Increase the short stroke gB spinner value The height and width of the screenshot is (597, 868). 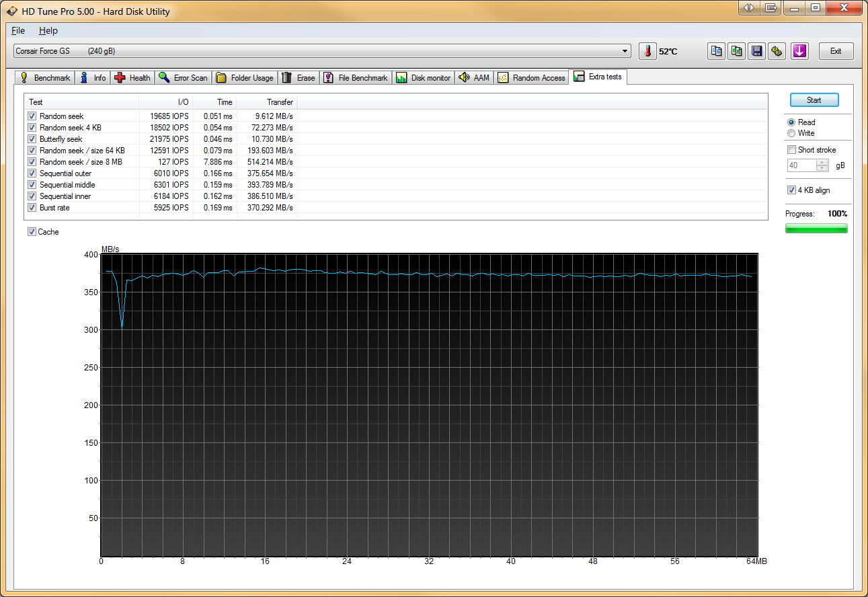tap(822, 162)
